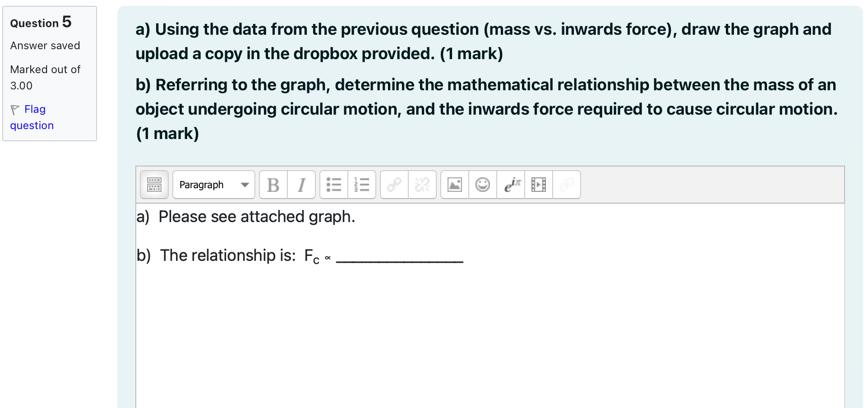Insert an emoticon
This screenshot has height=408, width=868.
point(482,185)
